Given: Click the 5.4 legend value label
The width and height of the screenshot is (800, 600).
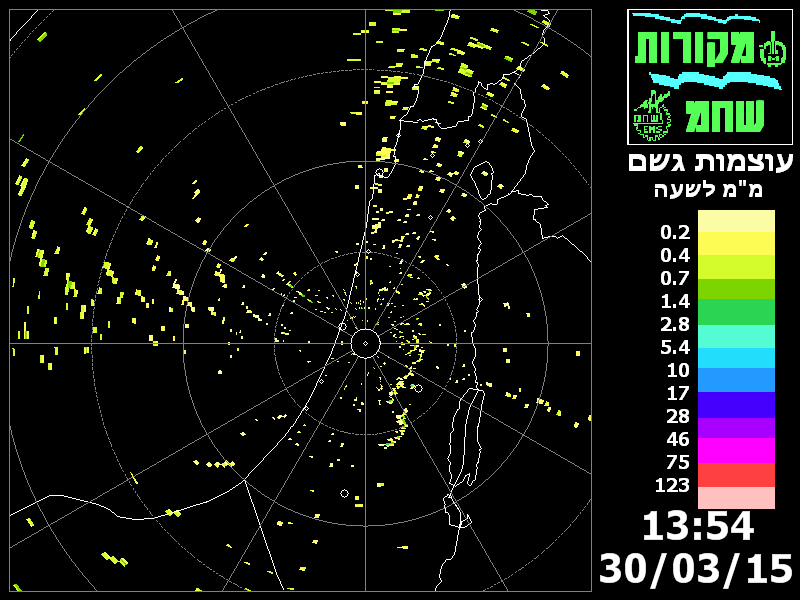Looking at the screenshot, I should 675,347.
